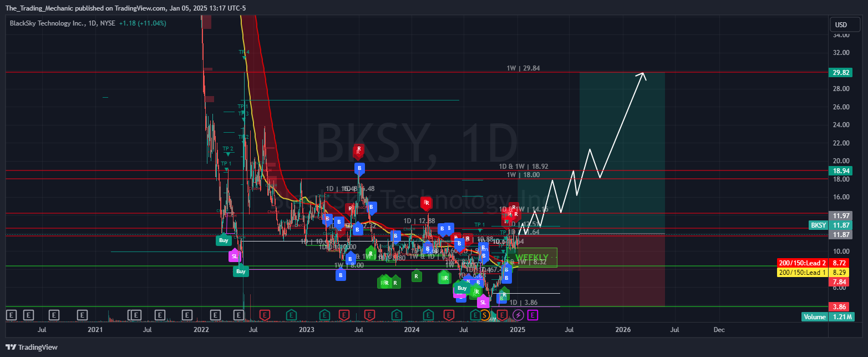Click the green WEEKLY zone label
Viewport: 868px width, 357px height.
click(x=531, y=257)
